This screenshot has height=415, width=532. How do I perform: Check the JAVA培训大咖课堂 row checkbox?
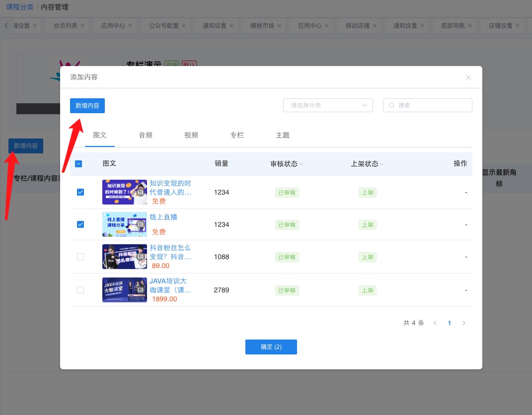pos(80,290)
